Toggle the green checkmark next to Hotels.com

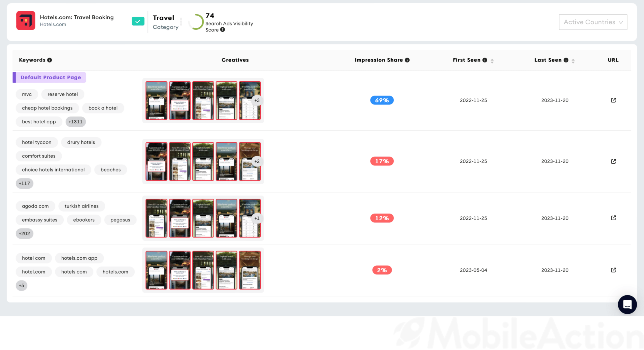tap(138, 21)
